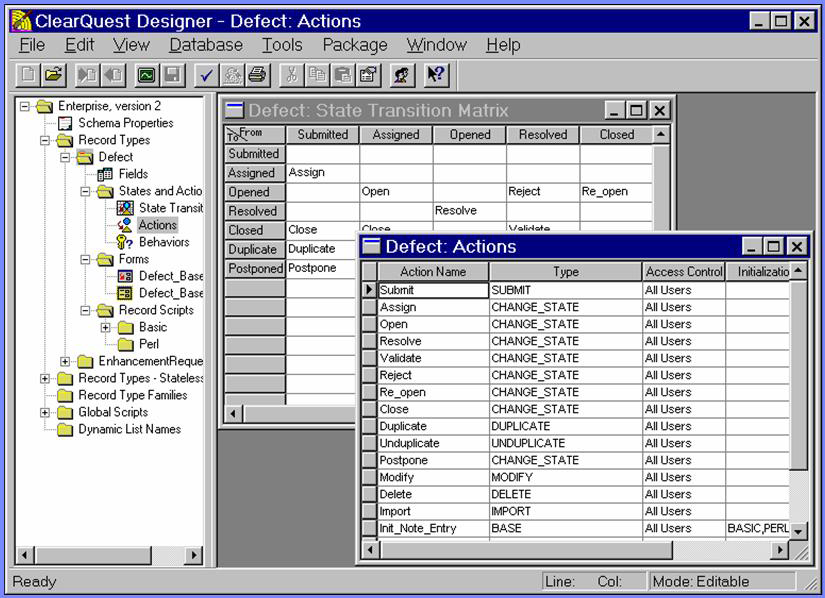Maximize the State Transition Matrix window
825x598 pixels.
pos(637,110)
